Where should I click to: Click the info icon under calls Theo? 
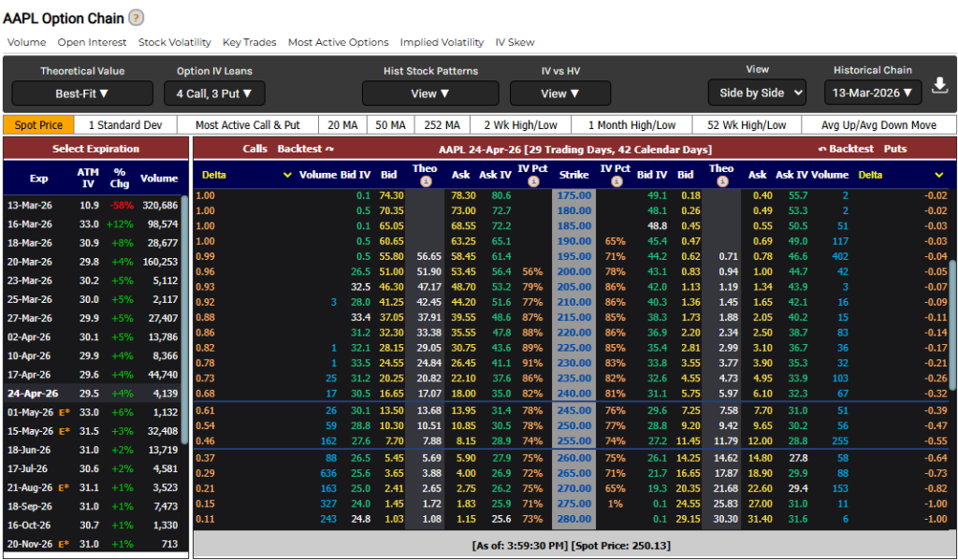425,181
